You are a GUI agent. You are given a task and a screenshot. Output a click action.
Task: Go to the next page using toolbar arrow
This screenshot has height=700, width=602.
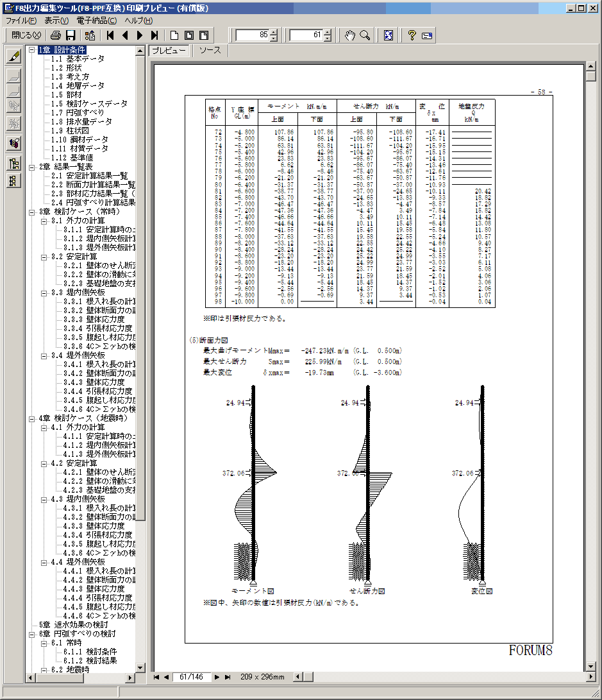(x=140, y=35)
